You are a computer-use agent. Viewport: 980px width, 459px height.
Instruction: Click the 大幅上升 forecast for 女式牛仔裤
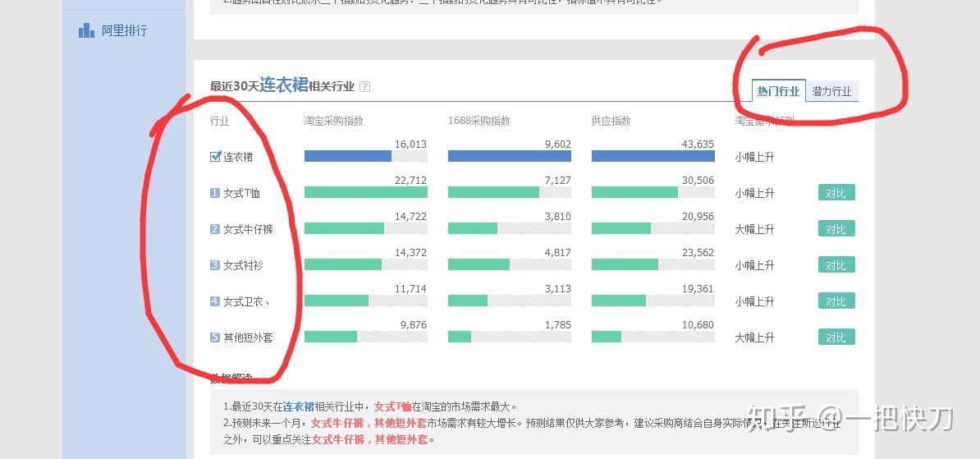click(x=754, y=230)
